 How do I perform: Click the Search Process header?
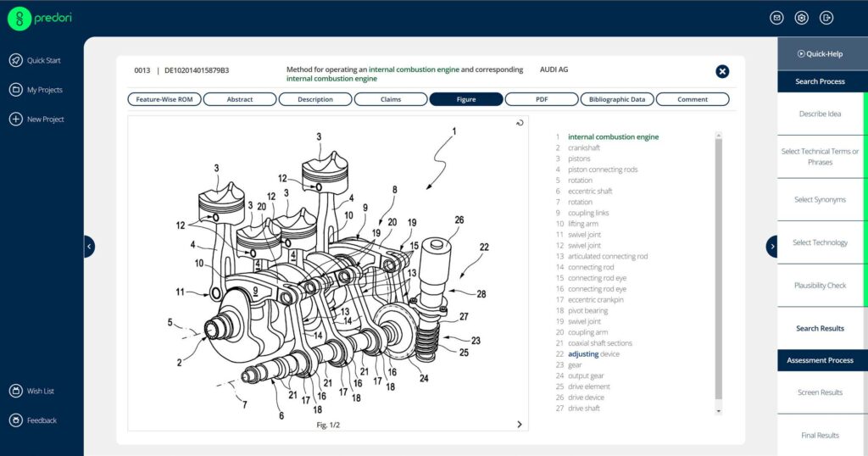click(x=820, y=81)
